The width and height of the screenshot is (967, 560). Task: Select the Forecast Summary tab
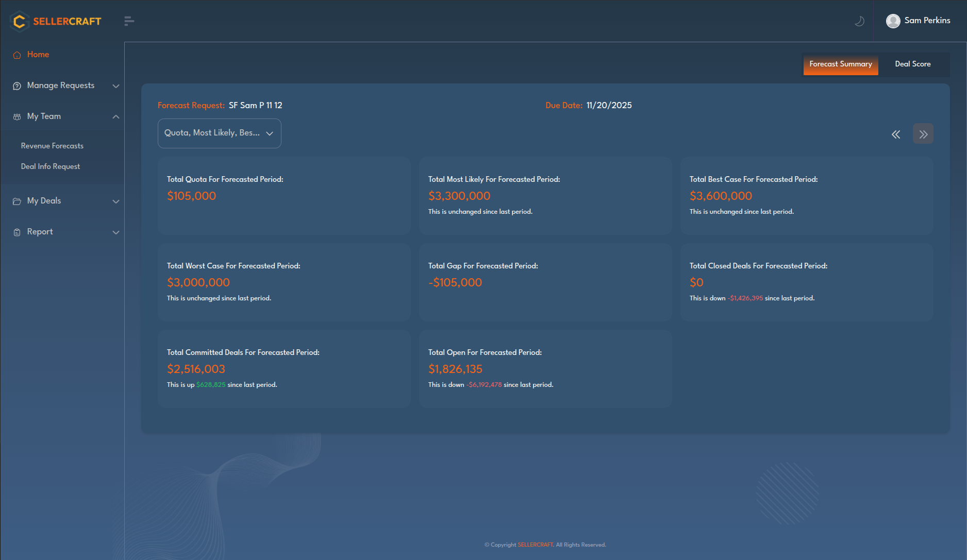point(840,64)
